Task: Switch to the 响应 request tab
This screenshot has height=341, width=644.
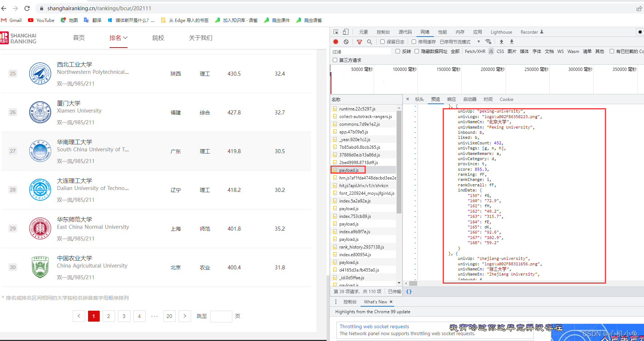Action: coord(451,99)
